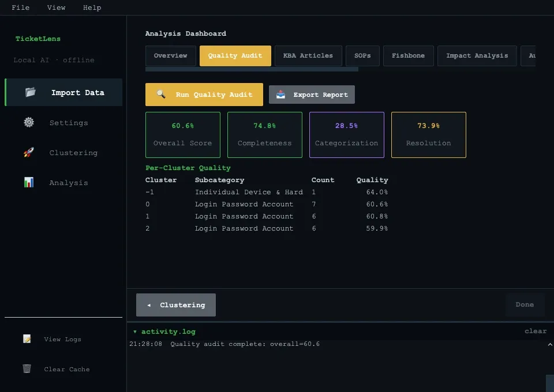Screen dimensions: 554x392
Task: Click the 60.8% quality value
Action: [377, 216]
